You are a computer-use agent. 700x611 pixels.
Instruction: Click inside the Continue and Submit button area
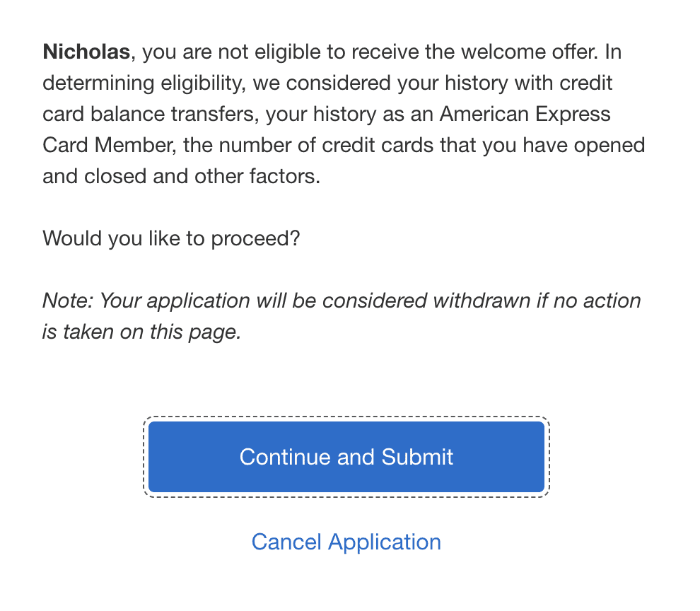point(346,456)
